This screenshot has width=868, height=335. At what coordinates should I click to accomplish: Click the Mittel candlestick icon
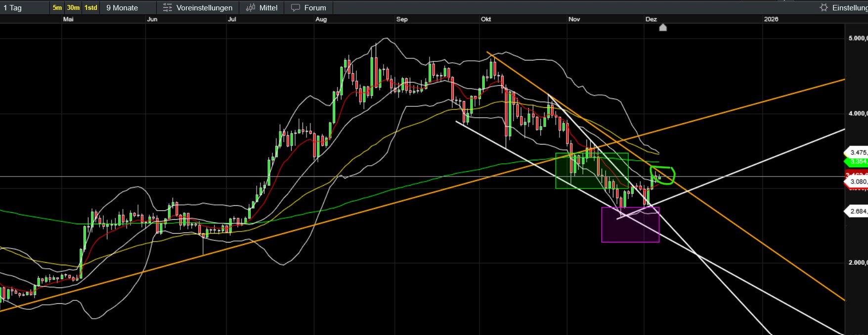pyautogui.click(x=251, y=7)
